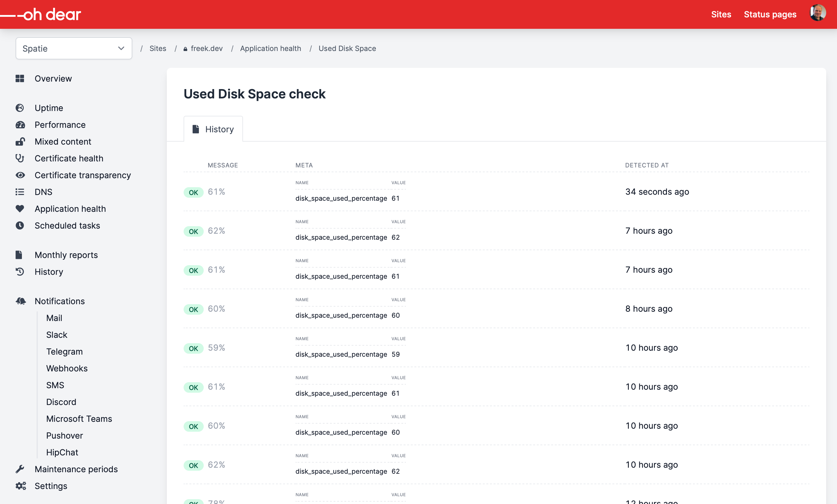Click the Scheduled tasks clock icon
837x504 pixels.
(20, 225)
